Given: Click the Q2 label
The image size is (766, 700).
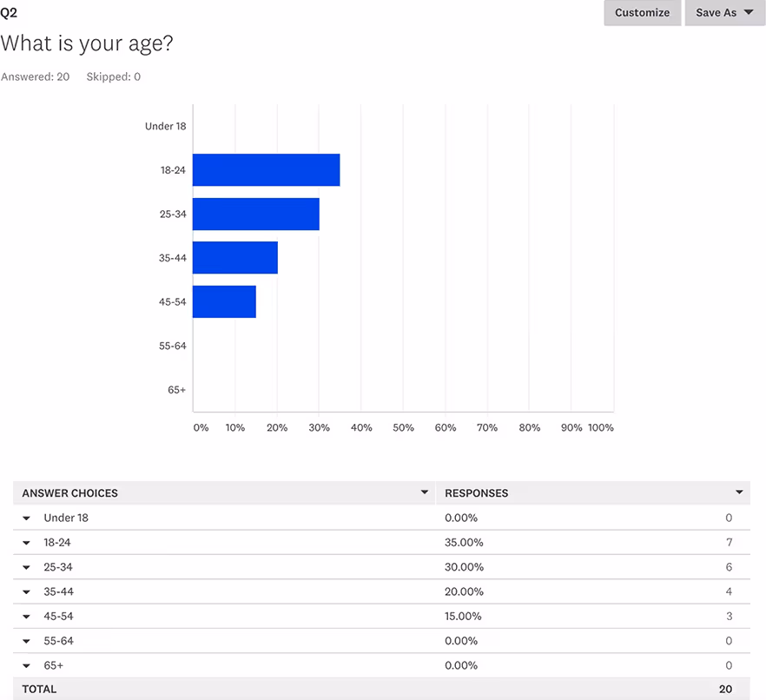Looking at the screenshot, I should click(x=10, y=13).
